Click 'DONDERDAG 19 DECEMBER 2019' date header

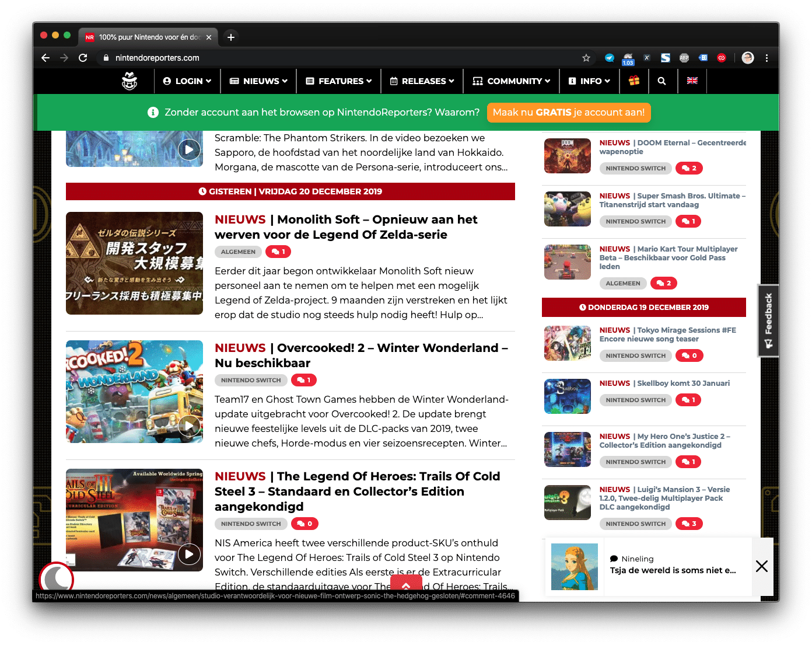[x=644, y=307]
